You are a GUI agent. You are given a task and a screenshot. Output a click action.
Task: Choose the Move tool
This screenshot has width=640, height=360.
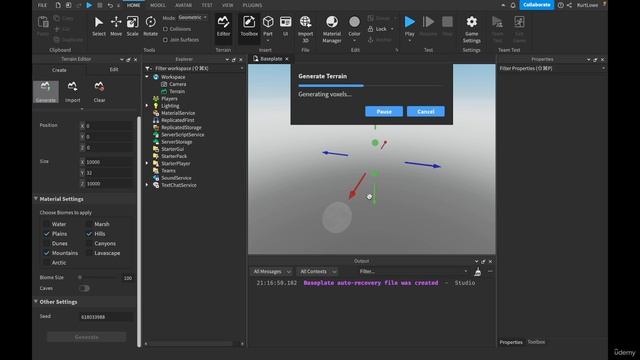116,27
